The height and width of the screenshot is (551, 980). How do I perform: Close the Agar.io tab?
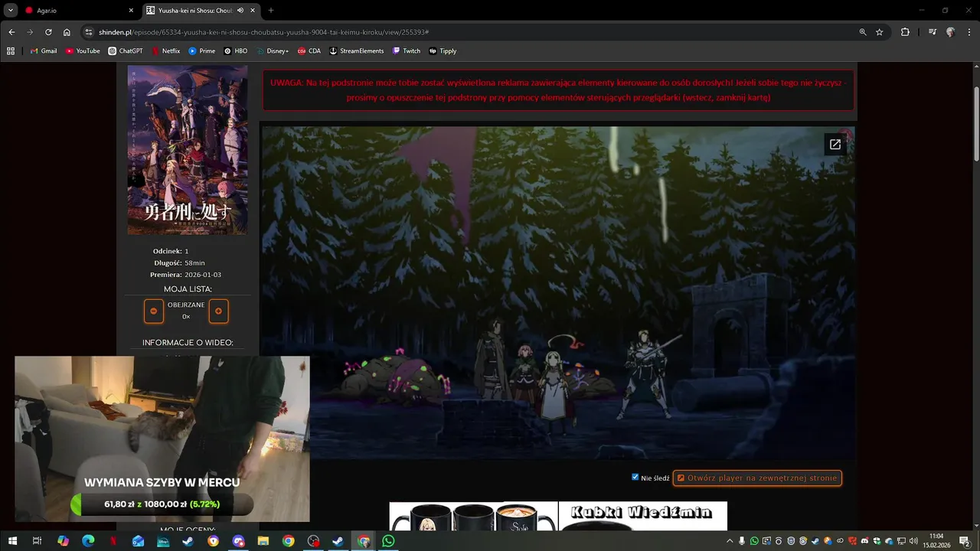tap(131, 11)
